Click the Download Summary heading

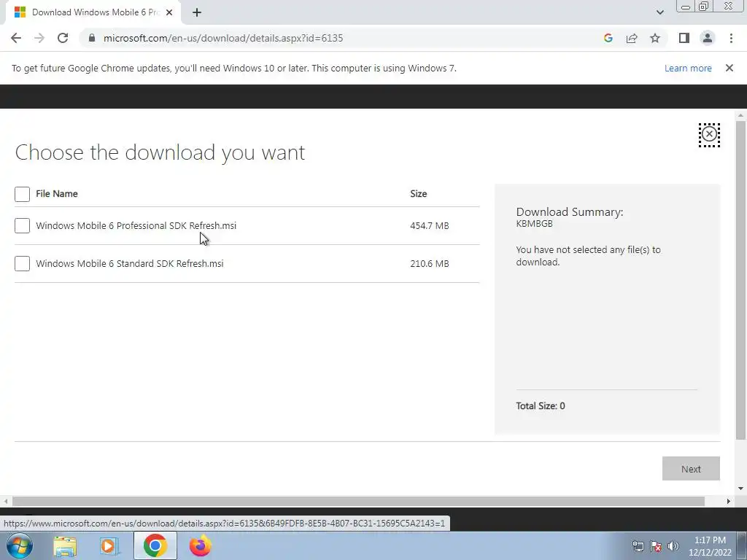coord(569,212)
